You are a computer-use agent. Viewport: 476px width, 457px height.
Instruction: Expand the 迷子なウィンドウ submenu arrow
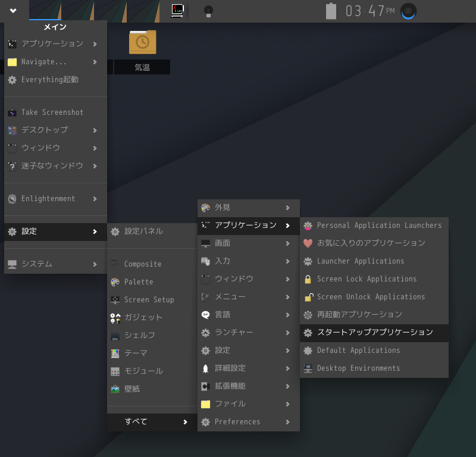pos(95,166)
